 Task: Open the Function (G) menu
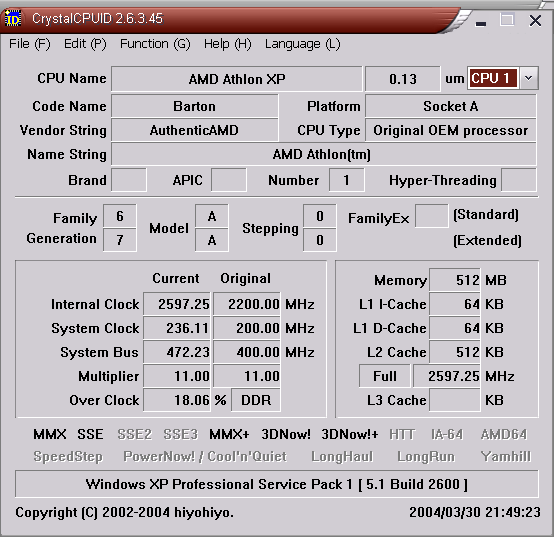point(155,44)
